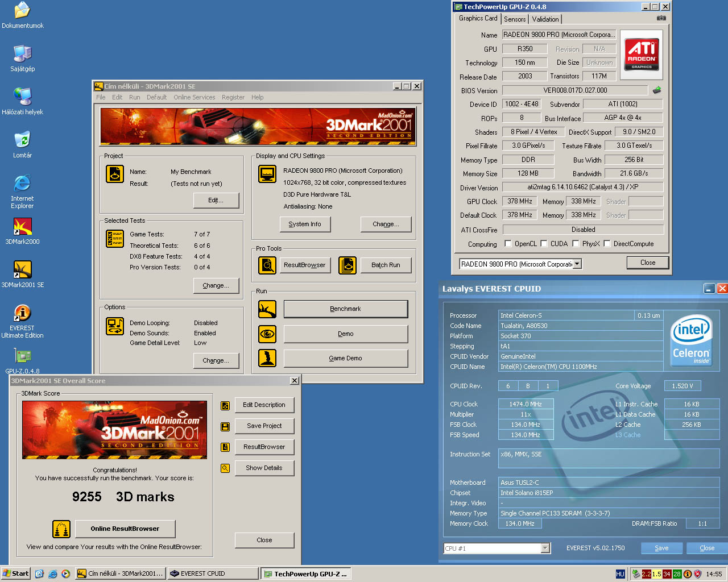The height and width of the screenshot is (582, 728).
Task: Click the Display and CPU Settings monitor icon
Action: coord(267,174)
